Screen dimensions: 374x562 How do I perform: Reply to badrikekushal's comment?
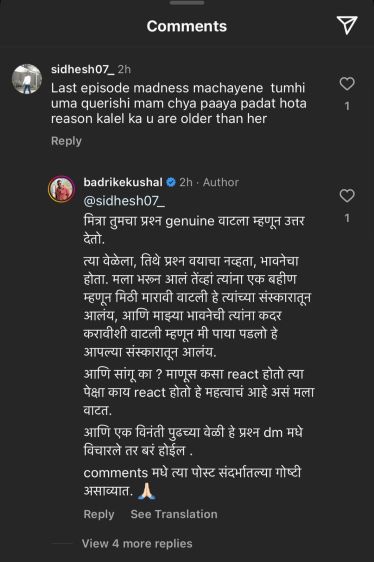[x=99, y=514]
